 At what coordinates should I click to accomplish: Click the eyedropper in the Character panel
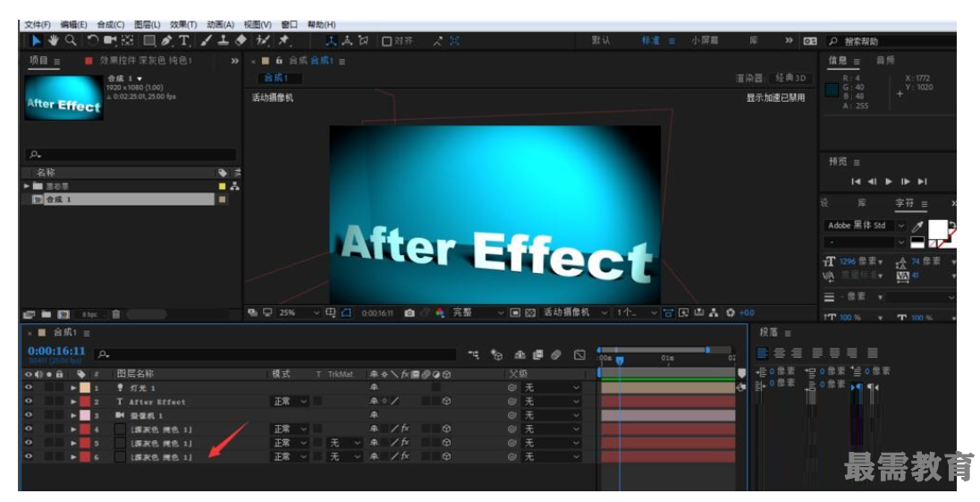(x=917, y=225)
